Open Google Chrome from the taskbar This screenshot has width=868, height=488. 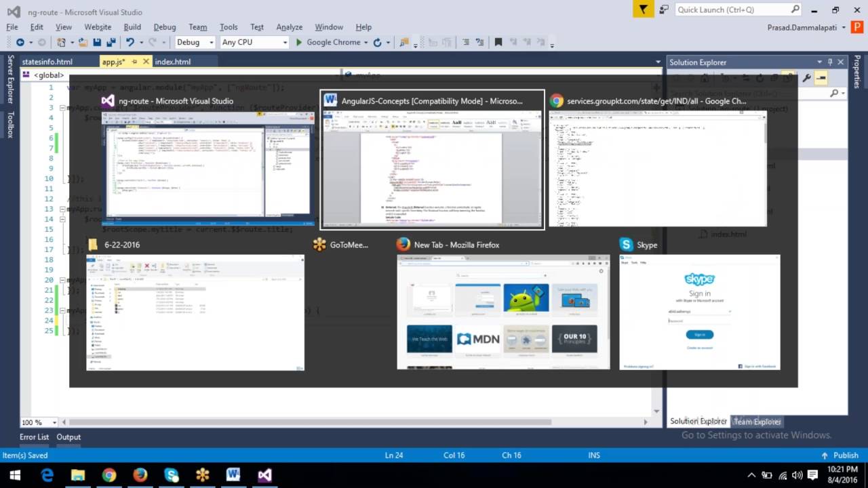[109, 475]
